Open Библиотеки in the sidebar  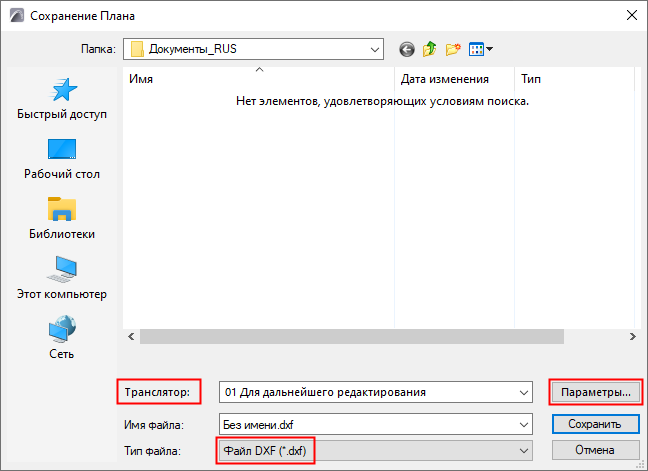click(x=62, y=219)
